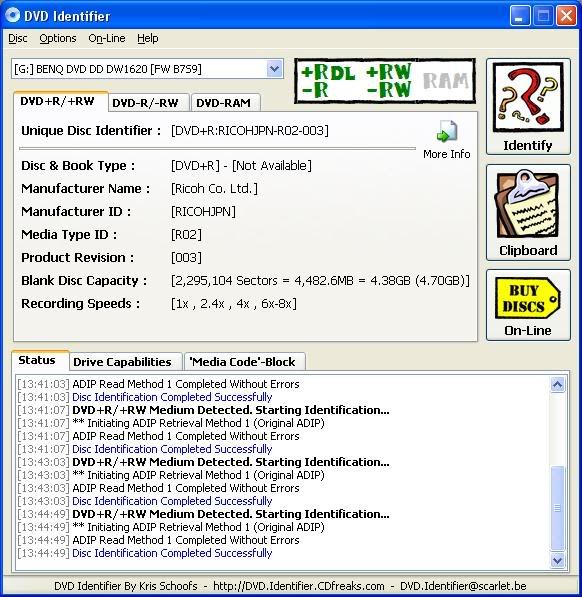Open the Options menu
Viewport: 582px width, 597px height.
click(58, 38)
